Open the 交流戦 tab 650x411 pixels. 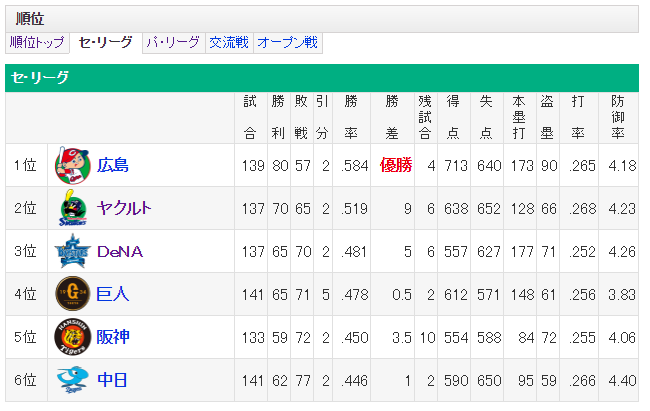coord(229,43)
